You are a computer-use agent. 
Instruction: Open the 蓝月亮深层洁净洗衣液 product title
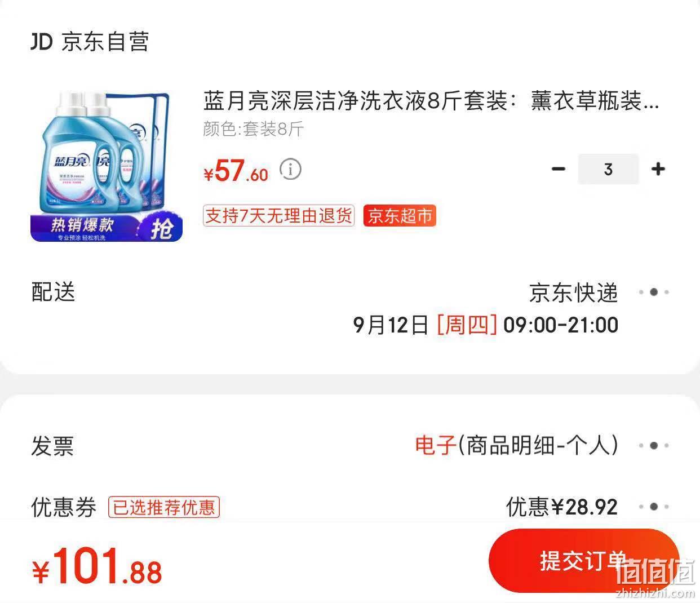click(431, 101)
